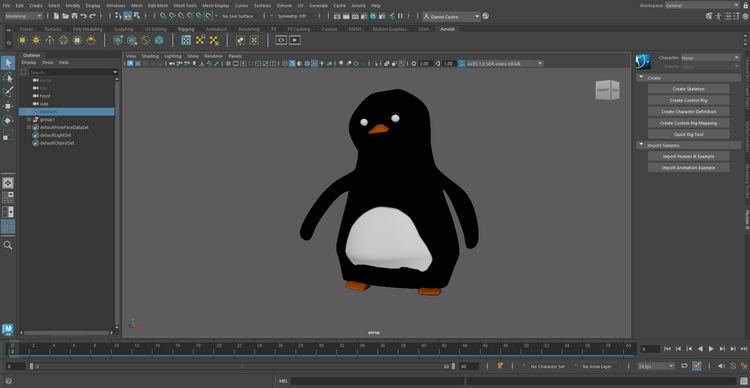
Task: Click the Create Skeleton button
Action: [688, 89]
